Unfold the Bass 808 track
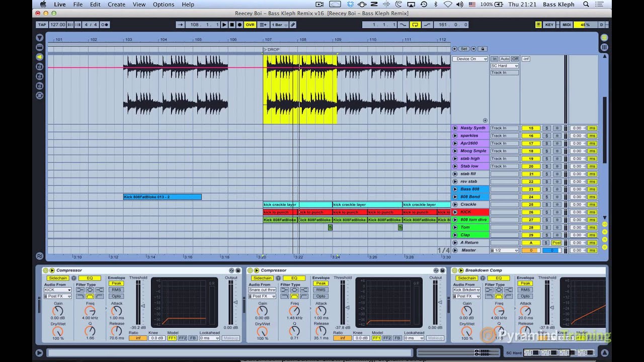The image size is (644, 362). pos(455,189)
